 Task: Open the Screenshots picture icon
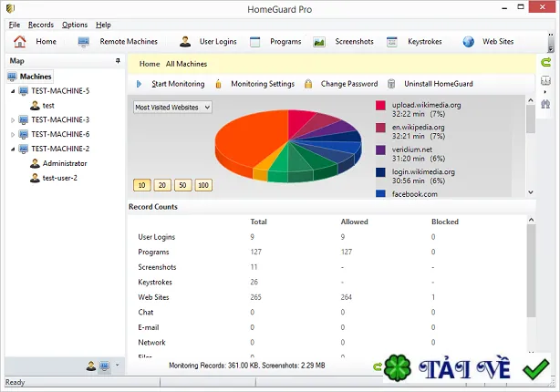pos(319,42)
